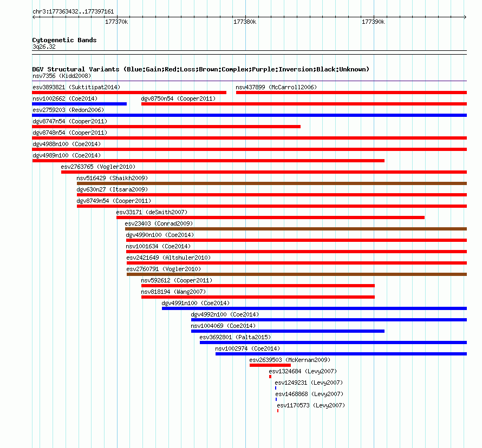Image resolution: width=482 pixels, height=448 pixels.
Task: Click the esv1468868 (Levy2007) label
Action: click(309, 394)
